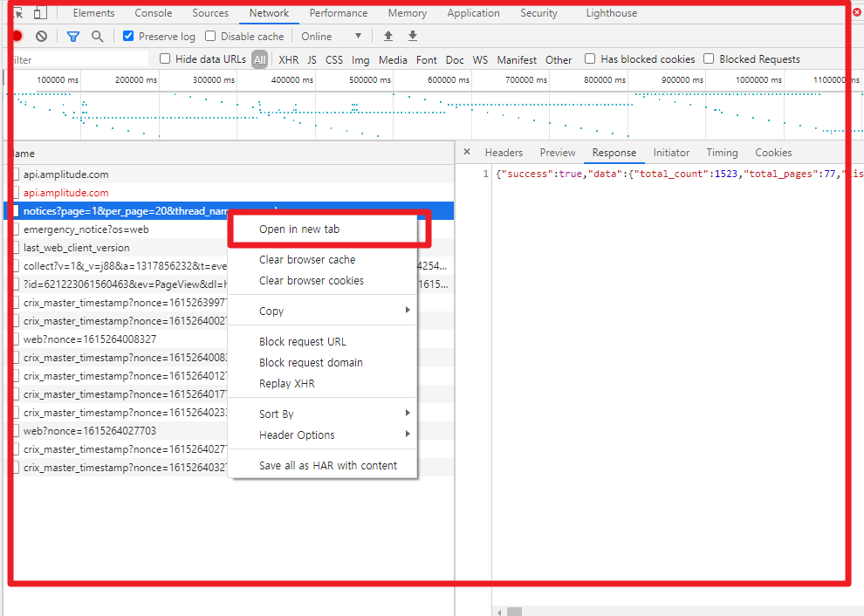
Task: Close the request details pane
Action: [x=467, y=152]
